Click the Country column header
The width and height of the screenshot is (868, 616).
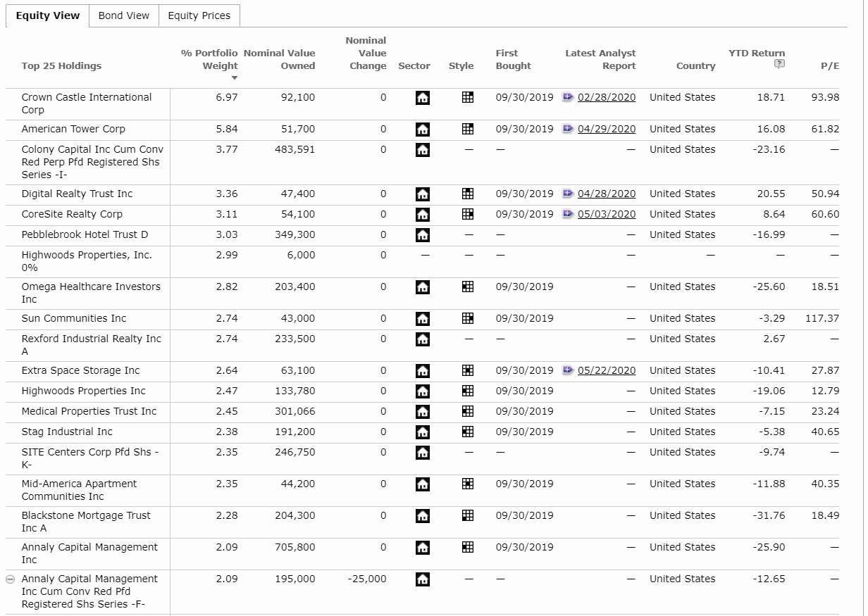695,65
